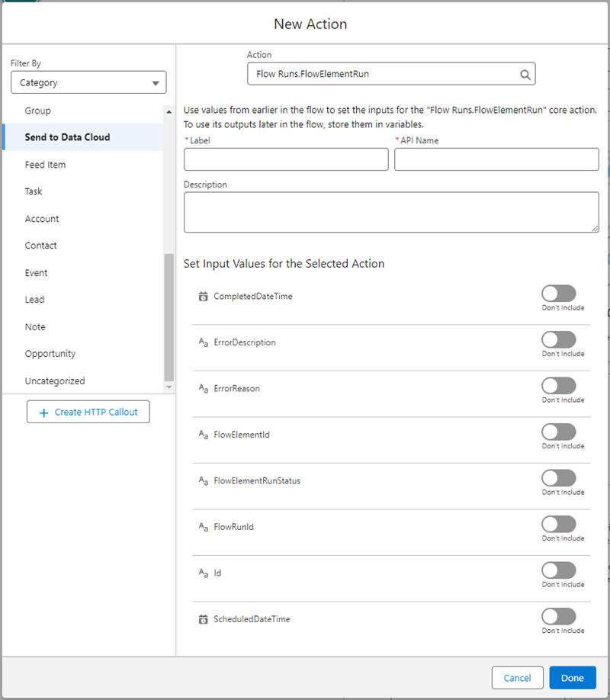Click the search magnifier icon in Action field
Image resolution: width=610 pixels, height=700 pixels.
tap(524, 73)
